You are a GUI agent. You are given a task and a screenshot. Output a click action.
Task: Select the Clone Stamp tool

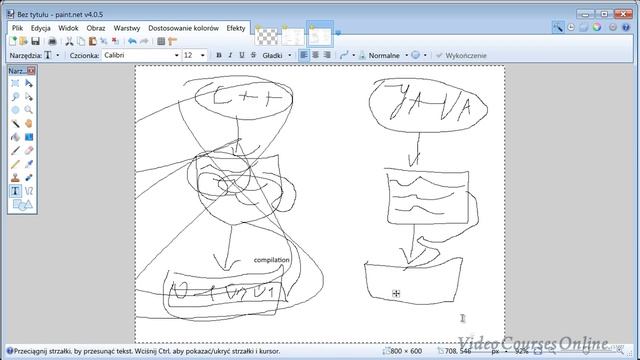tap(15, 178)
